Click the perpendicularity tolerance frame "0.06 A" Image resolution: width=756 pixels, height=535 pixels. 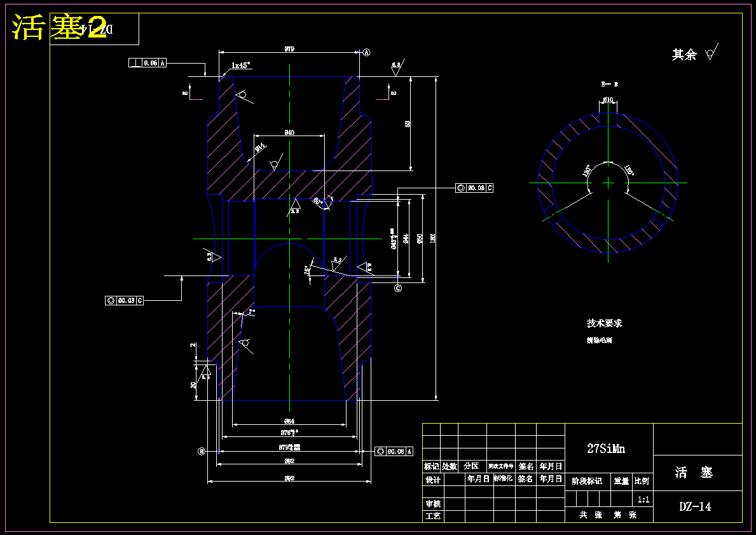pyautogui.click(x=148, y=63)
